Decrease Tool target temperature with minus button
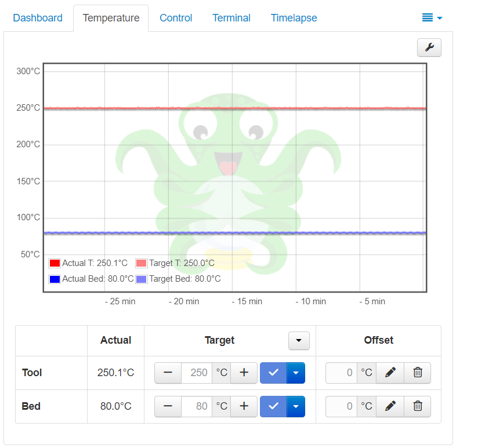 [168, 373]
